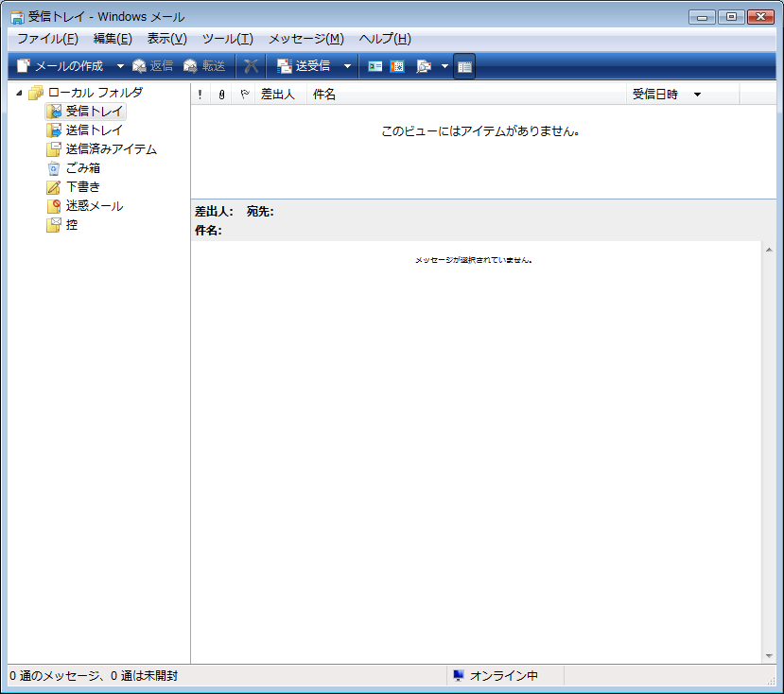Click the 迷惑メール junk folder icon
Viewport: 784px width, 694px height.
[x=54, y=206]
